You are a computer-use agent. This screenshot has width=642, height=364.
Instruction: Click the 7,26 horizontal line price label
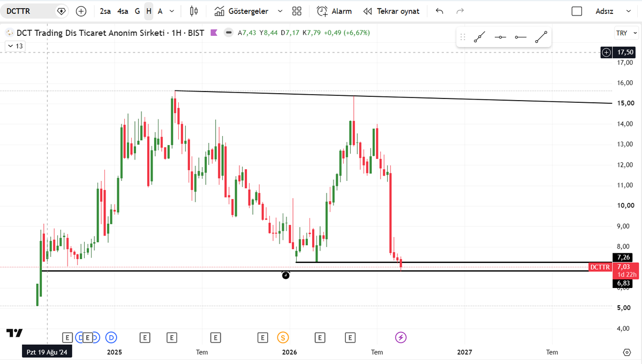click(x=623, y=257)
